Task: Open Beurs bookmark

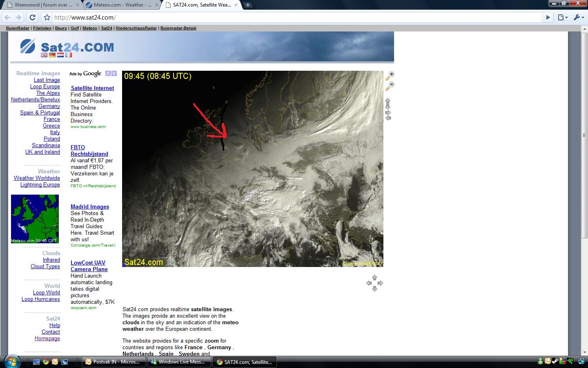Action: (61, 28)
